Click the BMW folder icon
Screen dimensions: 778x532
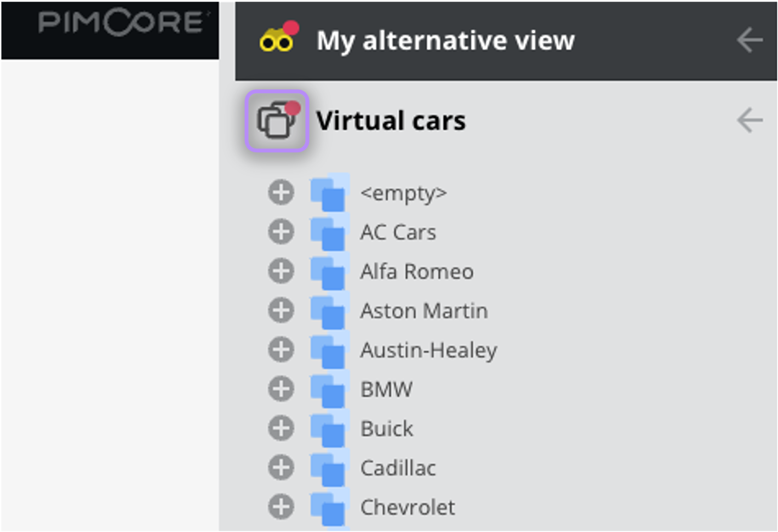click(329, 389)
